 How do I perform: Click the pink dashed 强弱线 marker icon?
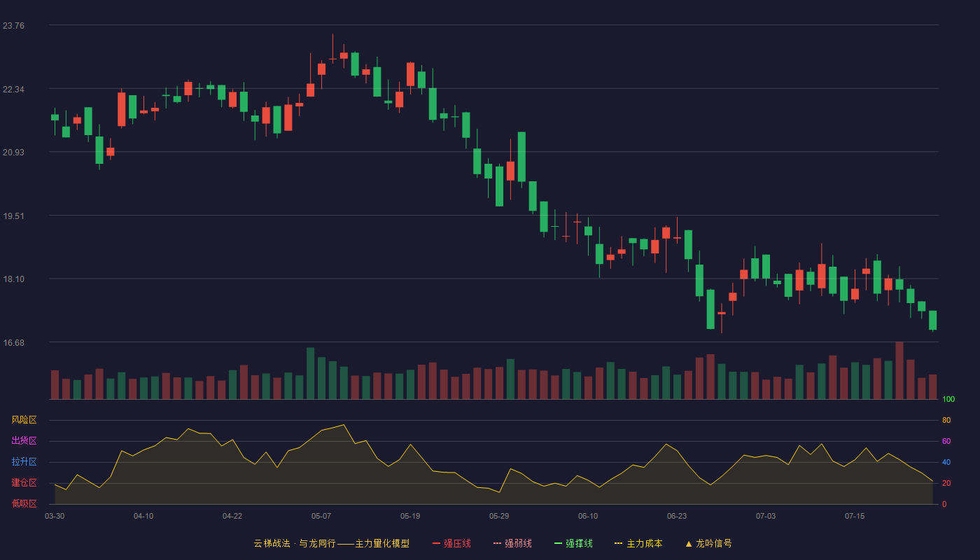click(x=497, y=543)
